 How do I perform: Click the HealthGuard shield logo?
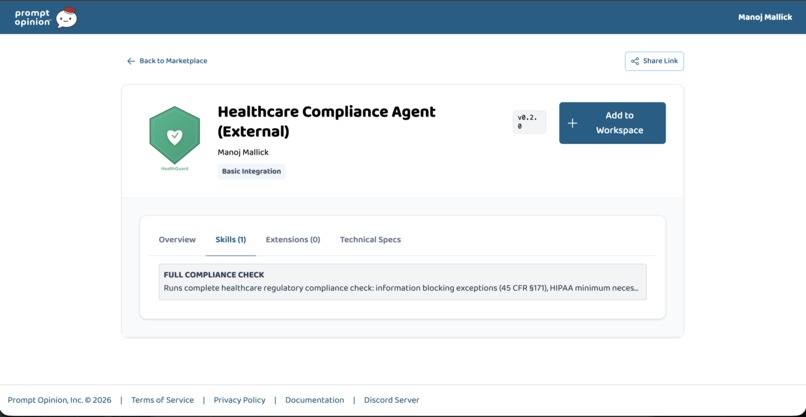click(175, 136)
